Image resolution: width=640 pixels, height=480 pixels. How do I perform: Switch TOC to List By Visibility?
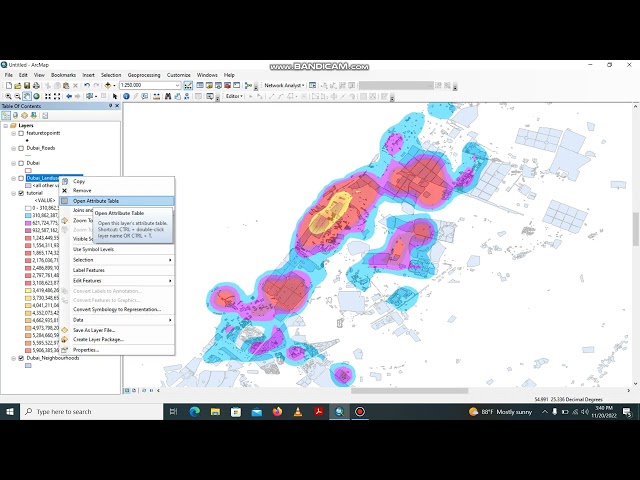click(x=24, y=116)
